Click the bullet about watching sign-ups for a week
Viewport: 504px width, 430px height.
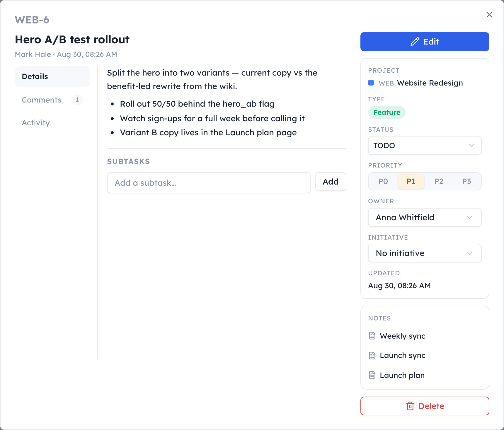[212, 118]
